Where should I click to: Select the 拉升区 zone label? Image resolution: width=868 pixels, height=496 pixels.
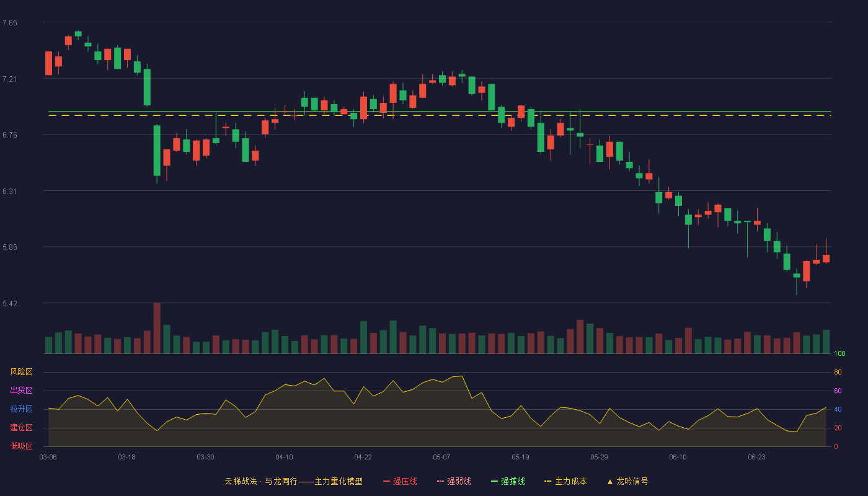point(21,409)
